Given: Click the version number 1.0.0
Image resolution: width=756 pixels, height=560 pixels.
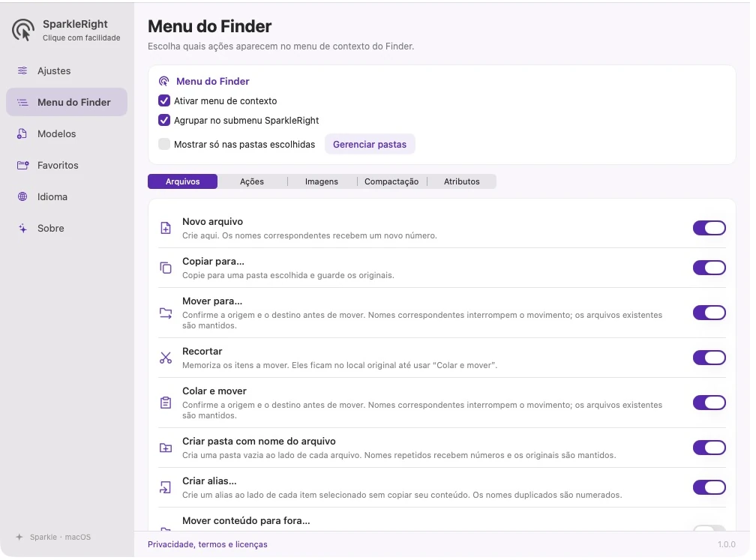Looking at the screenshot, I should pyautogui.click(x=726, y=544).
